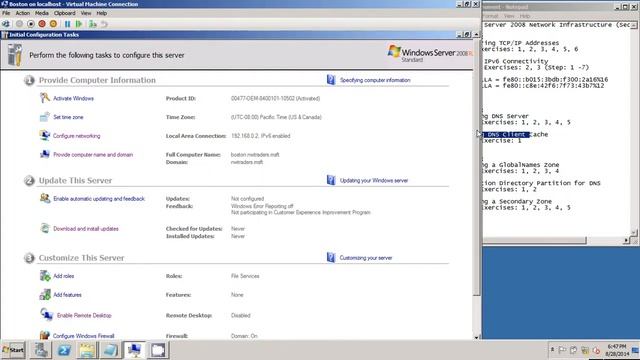Click help icon beside Updating your Windows server

(331, 180)
